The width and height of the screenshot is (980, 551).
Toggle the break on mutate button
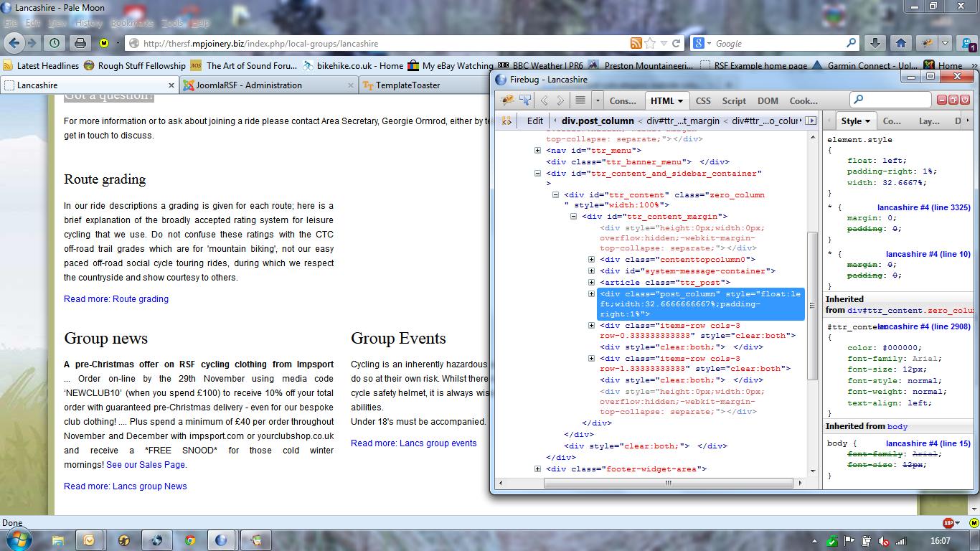click(x=507, y=121)
